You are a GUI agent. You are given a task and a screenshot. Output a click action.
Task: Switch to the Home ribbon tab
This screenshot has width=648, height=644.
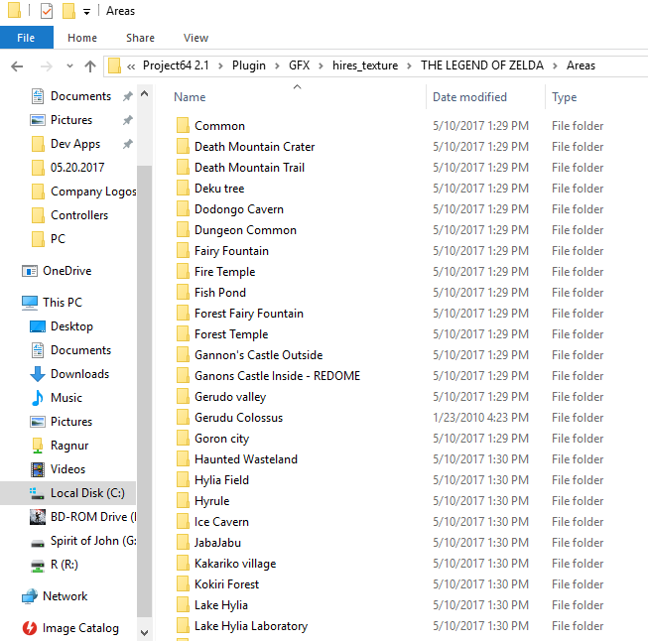pyautogui.click(x=82, y=38)
